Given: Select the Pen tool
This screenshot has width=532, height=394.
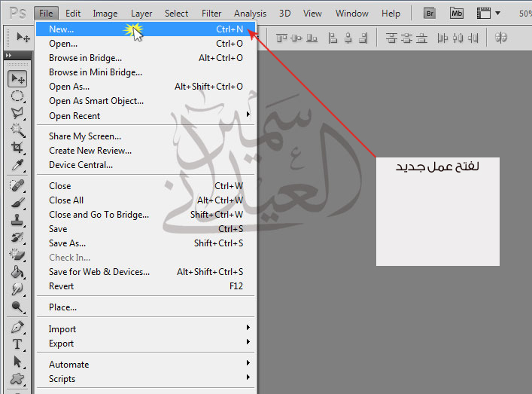Looking at the screenshot, I should 17,328.
